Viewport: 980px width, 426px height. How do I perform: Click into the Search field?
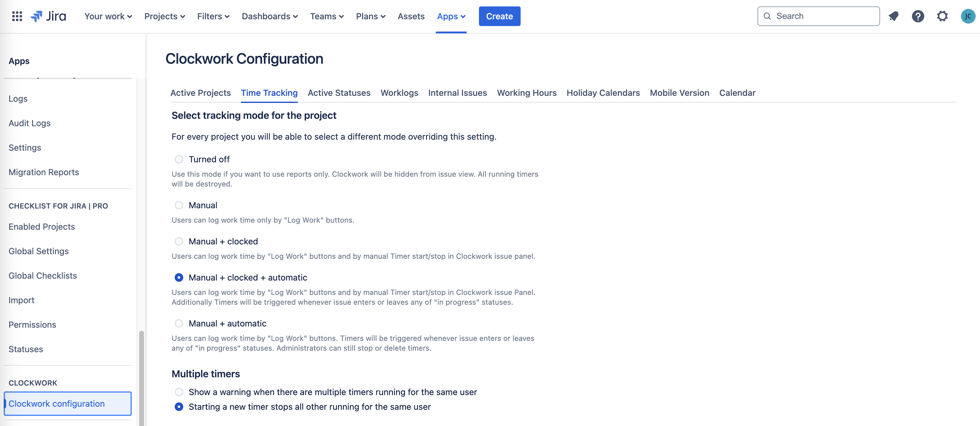point(819,16)
